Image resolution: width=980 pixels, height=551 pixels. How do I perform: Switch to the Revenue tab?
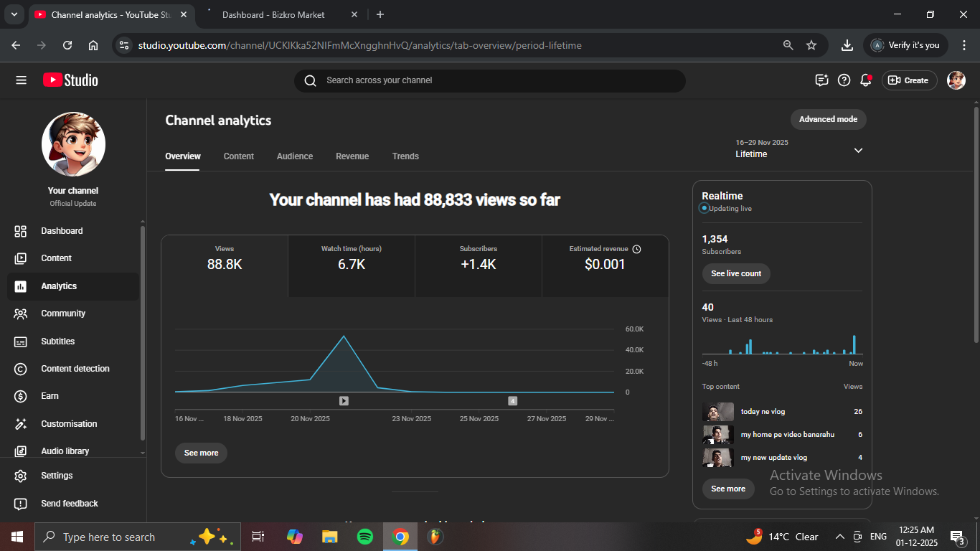click(352, 156)
